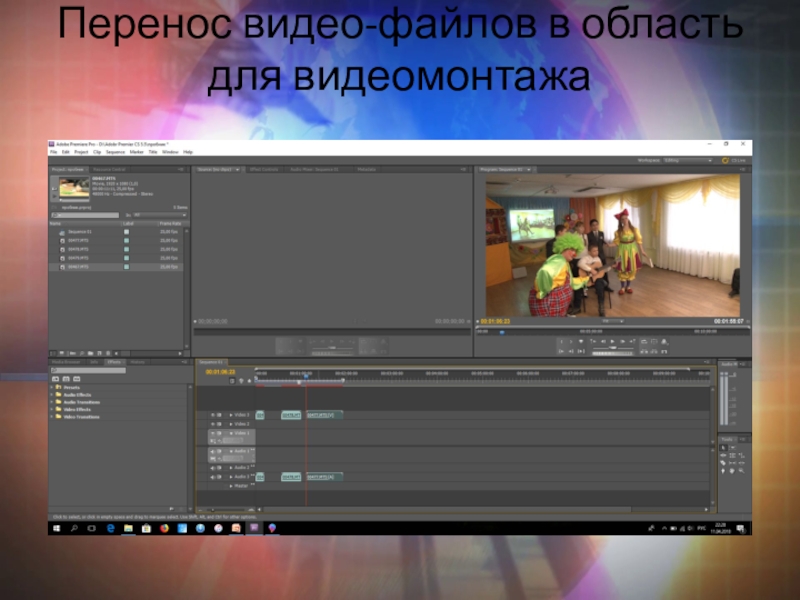Expand the Video 3 track triangle
The height and width of the screenshot is (600, 800).
click(230, 414)
